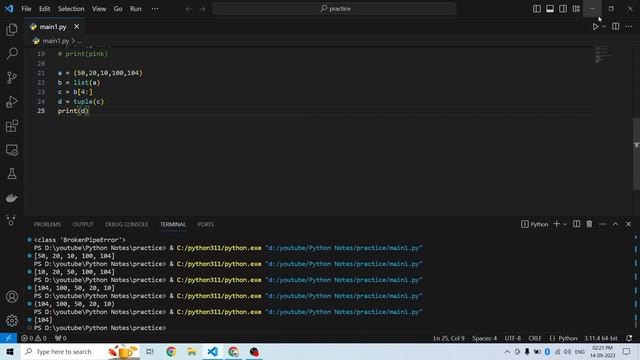640x360 pixels.
Task: Open errors and warnings status indicator
Action: 33,338
